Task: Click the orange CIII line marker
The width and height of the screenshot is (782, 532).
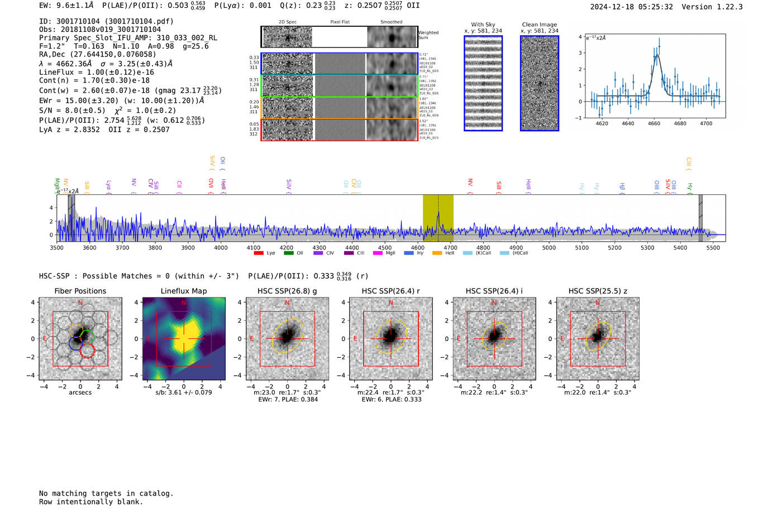Action: click(x=689, y=164)
